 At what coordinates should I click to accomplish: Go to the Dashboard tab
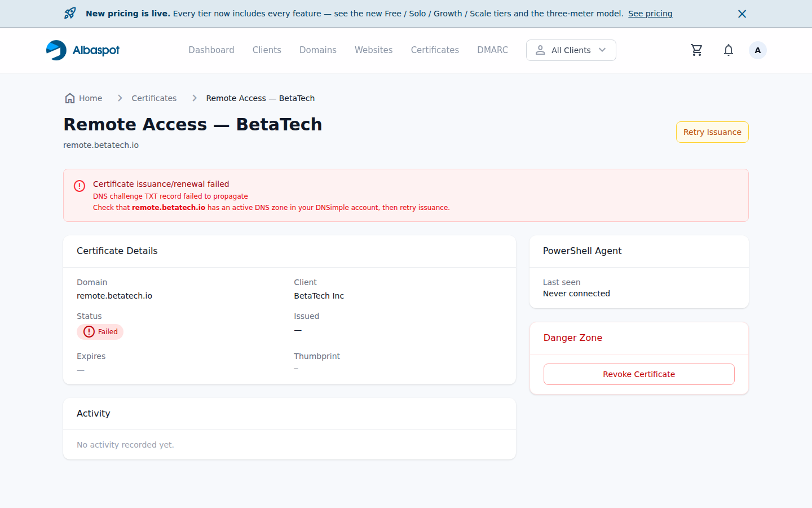211,50
